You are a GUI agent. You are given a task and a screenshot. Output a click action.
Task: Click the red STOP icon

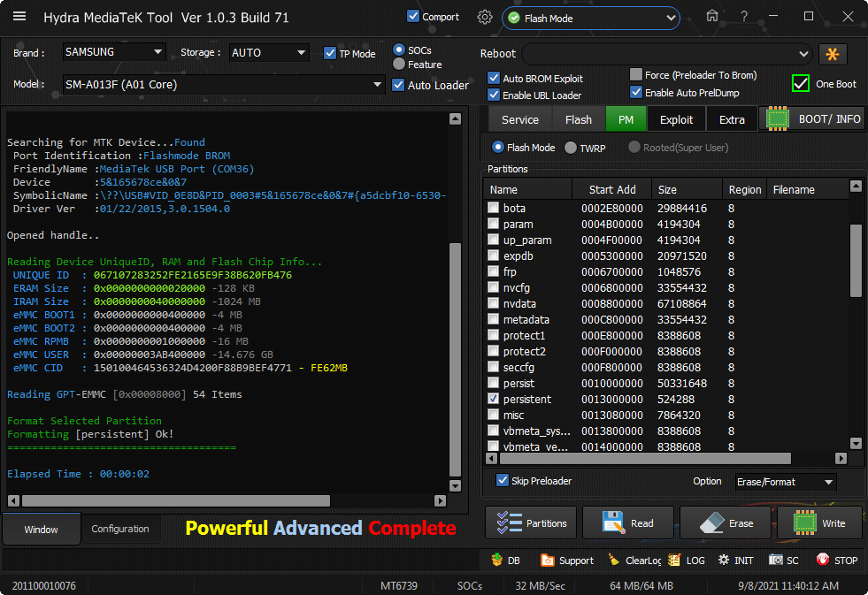click(823, 560)
